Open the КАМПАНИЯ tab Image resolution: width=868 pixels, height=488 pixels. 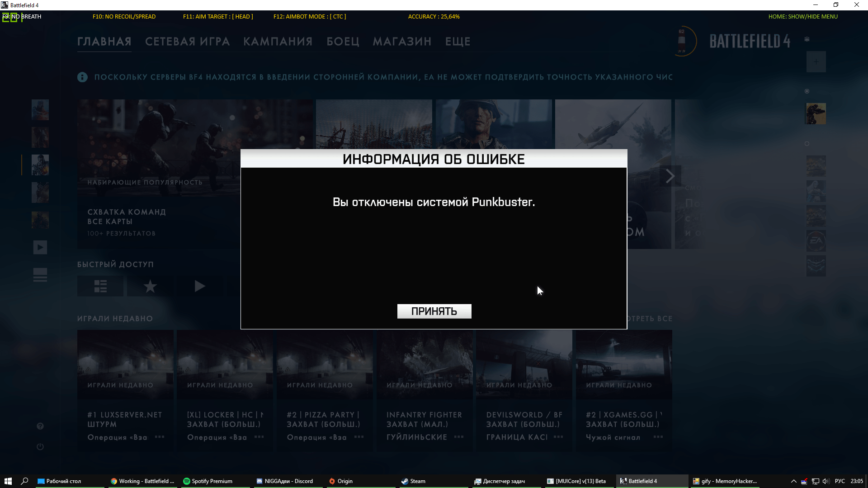point(278,42)
